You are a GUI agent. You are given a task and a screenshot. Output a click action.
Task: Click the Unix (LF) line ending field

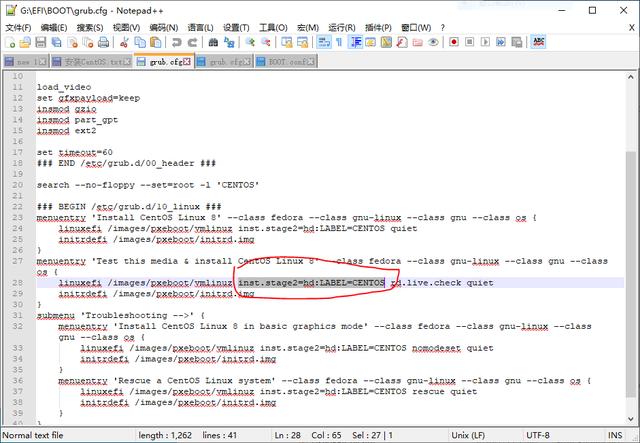(467, 435)
